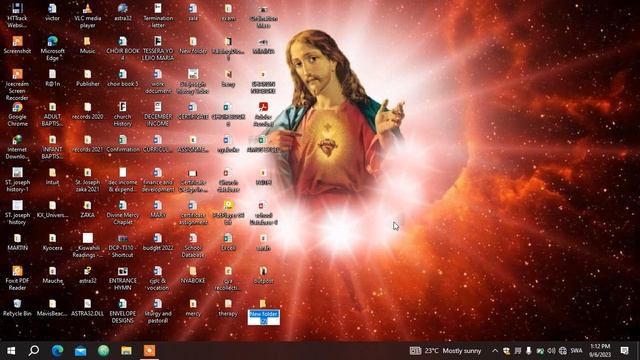Select the NYABOKE folder

click(193, 275)
